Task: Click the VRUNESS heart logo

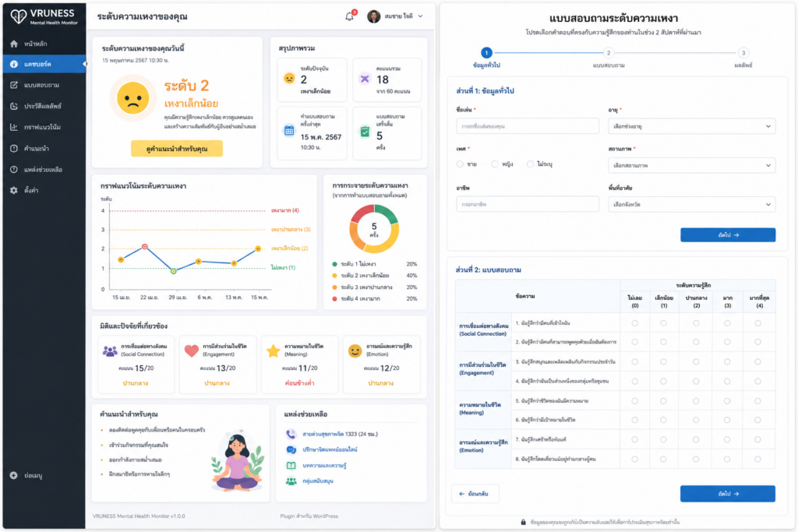Action: [x=19, y=16]
